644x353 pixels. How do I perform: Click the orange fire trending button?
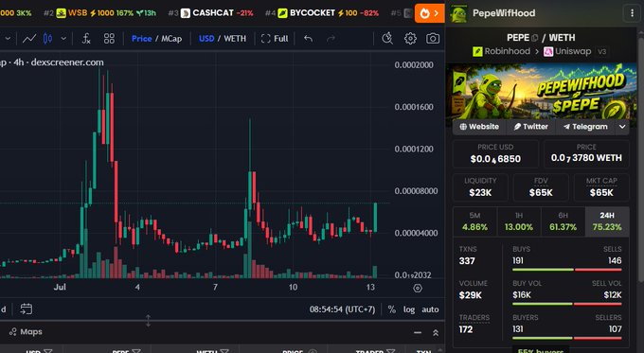tap(430, 13)
